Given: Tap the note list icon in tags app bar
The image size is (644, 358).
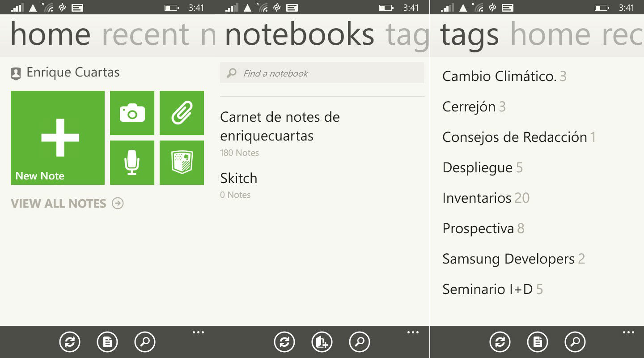Looking at the screenshot, I should pos(538,342).
